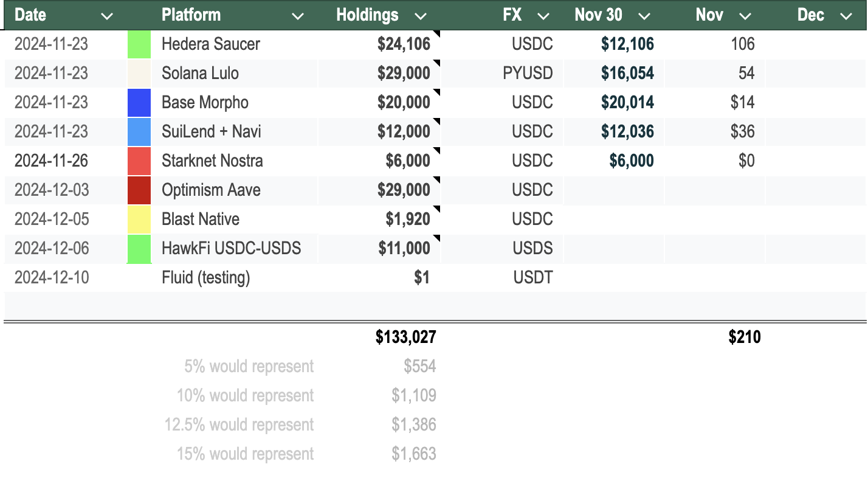Select the $24,106 holdings cell
Viewport: 868px width, 495px height.
(379, 44)
